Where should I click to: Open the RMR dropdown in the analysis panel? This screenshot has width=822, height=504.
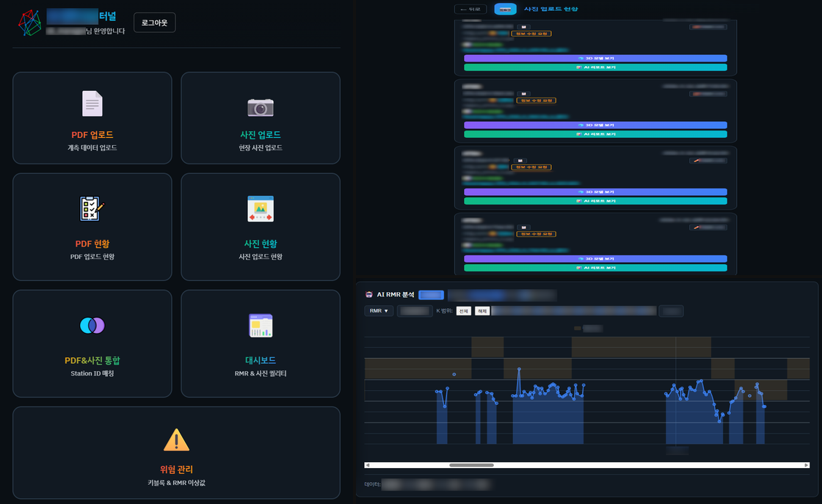tap(379, 310)
